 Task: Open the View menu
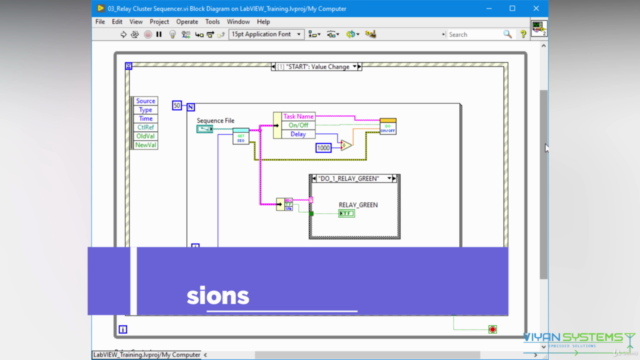click(x=136, y=22)
